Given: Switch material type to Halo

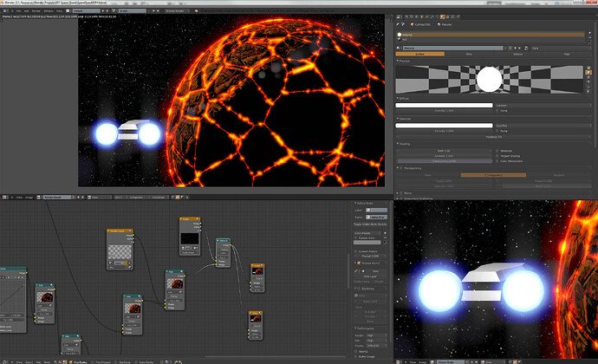Looking at the screenshot, I should click(x=567, y=55).
